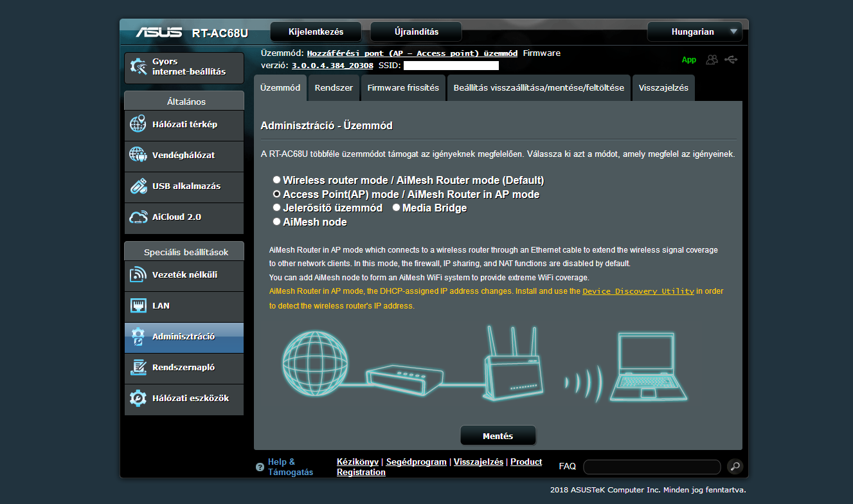Image resolution: width=853 pixels, height=504 pixels.
Task: Open the Kézikönyv link
Action: click(357, 462)
